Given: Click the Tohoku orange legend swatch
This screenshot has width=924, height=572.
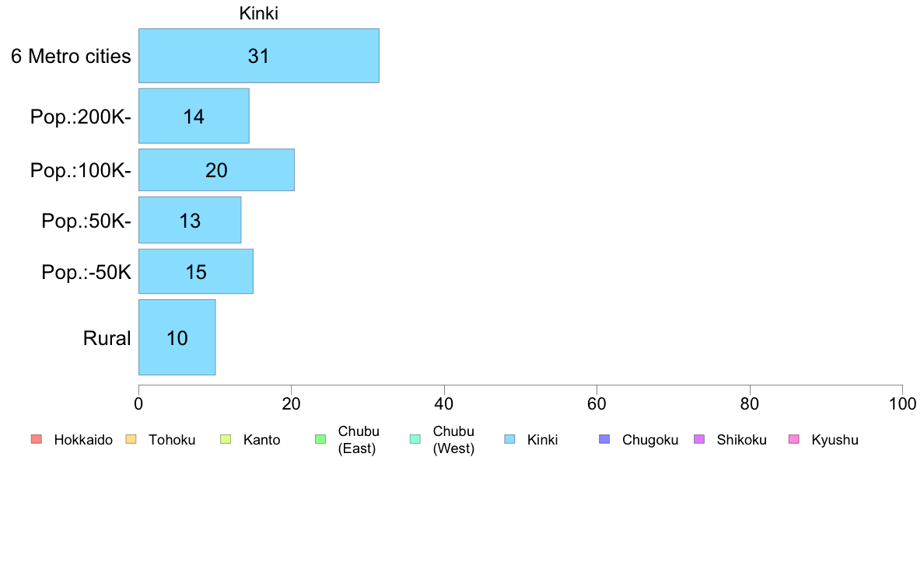Looking at the screenshot, I should click(x=131, y=439).
